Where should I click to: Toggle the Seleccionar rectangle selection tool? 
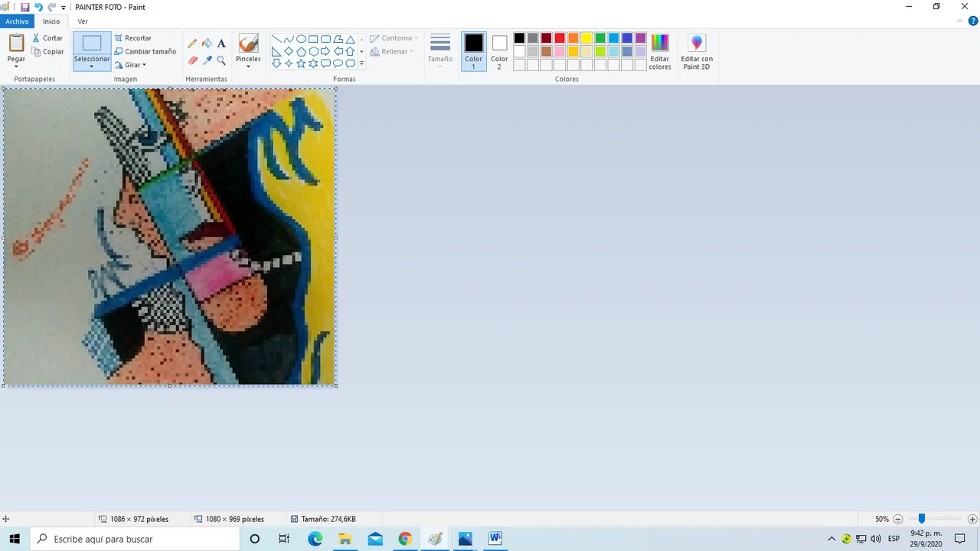tap(92, 44)
